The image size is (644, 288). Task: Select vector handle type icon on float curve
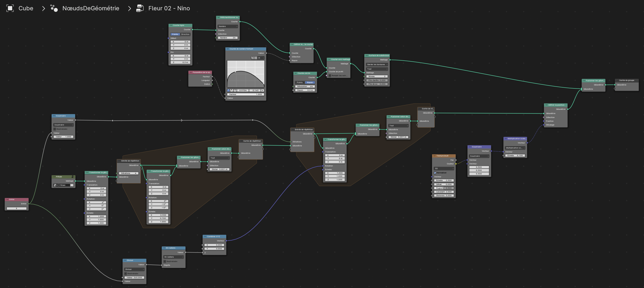pyautogui.click(x=232, y=91)
